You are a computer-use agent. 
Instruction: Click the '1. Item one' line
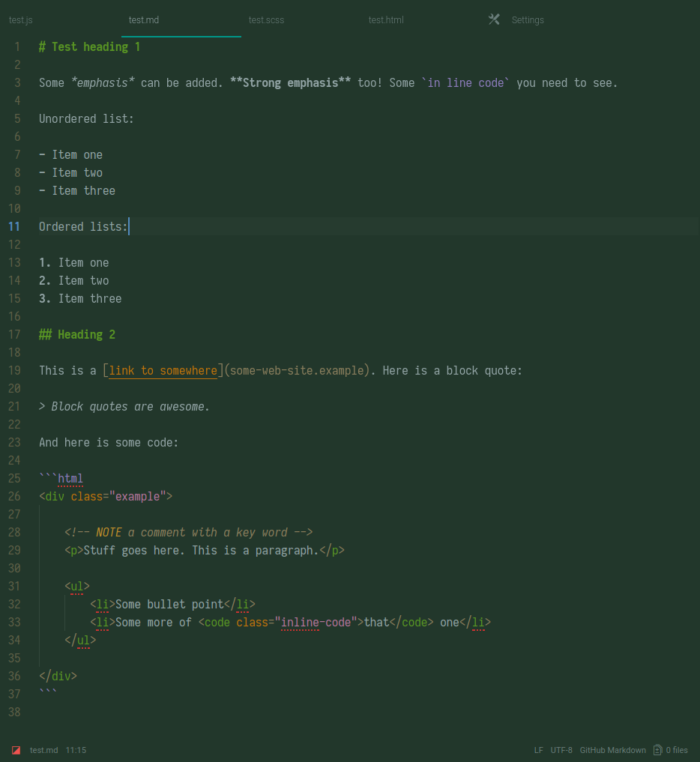(74, 262)
